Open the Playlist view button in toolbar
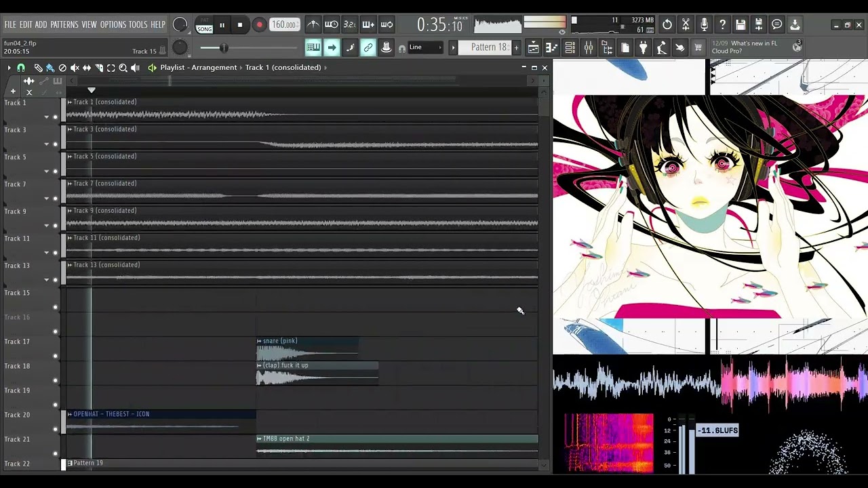 coord(534,47)
